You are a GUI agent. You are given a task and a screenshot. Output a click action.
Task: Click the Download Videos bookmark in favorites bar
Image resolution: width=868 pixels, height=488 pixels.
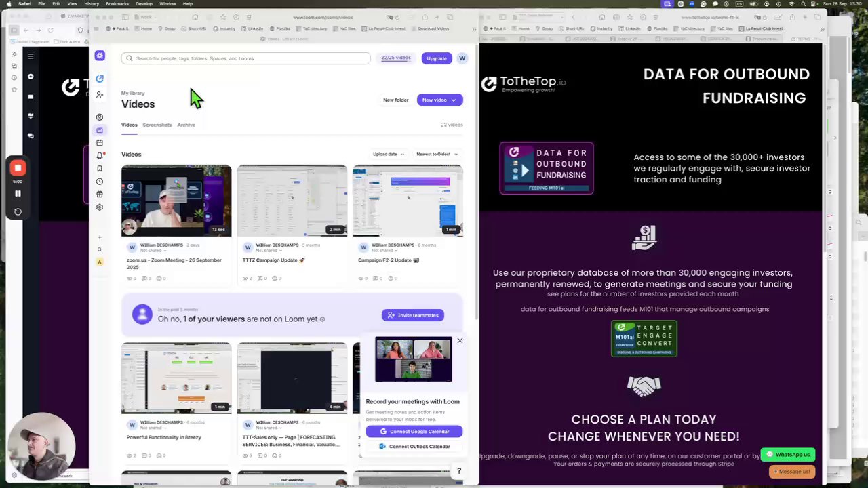430,28
